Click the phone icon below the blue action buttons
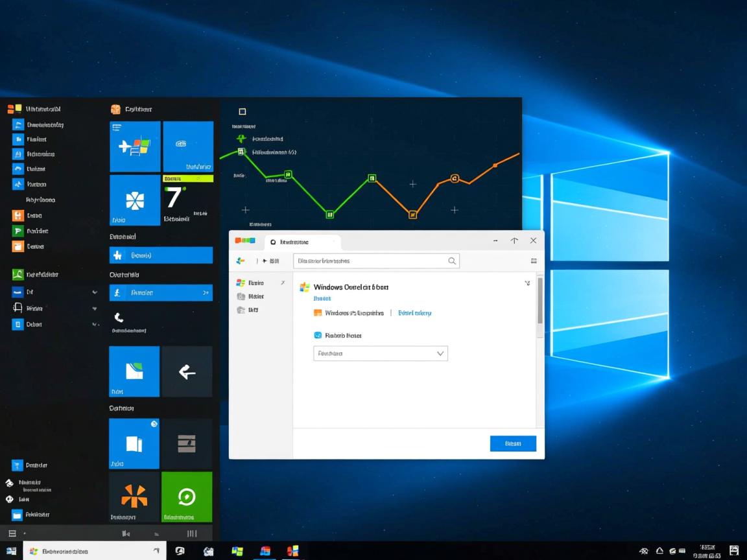The width and height of the screenshot is (747, 560). (x=119, y=318)
